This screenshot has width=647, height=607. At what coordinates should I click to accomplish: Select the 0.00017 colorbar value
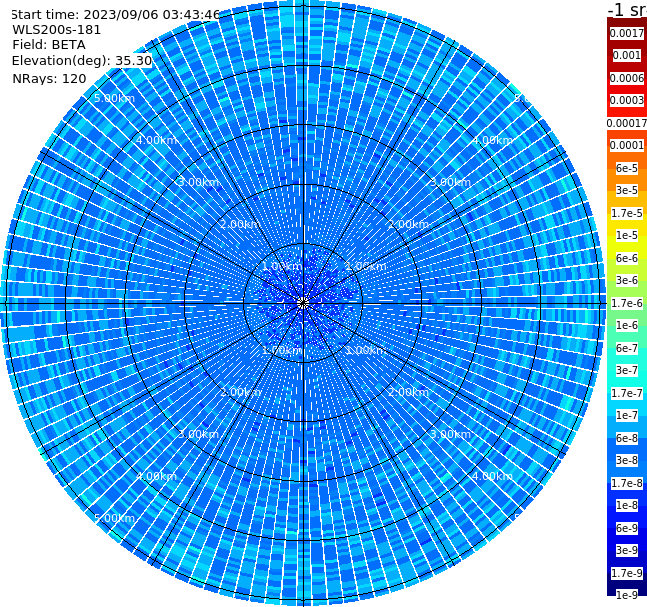[626, 123]
